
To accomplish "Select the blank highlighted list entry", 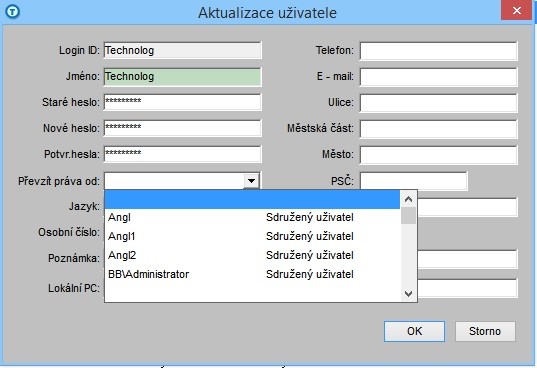I will [x=252, y=200].
